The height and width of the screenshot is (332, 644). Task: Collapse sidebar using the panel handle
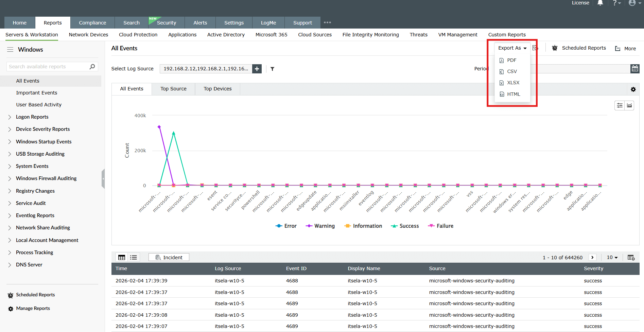tap(103, 178)
